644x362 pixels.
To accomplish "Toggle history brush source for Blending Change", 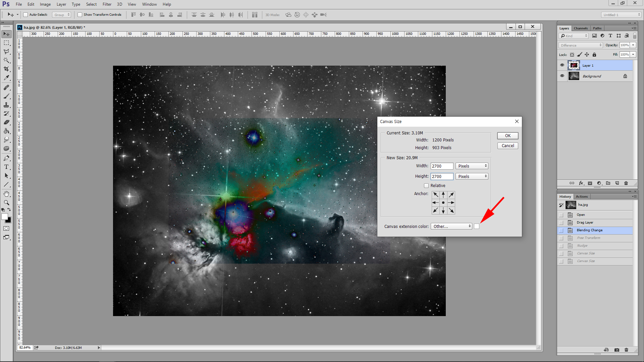I will [x=561, y=230].
